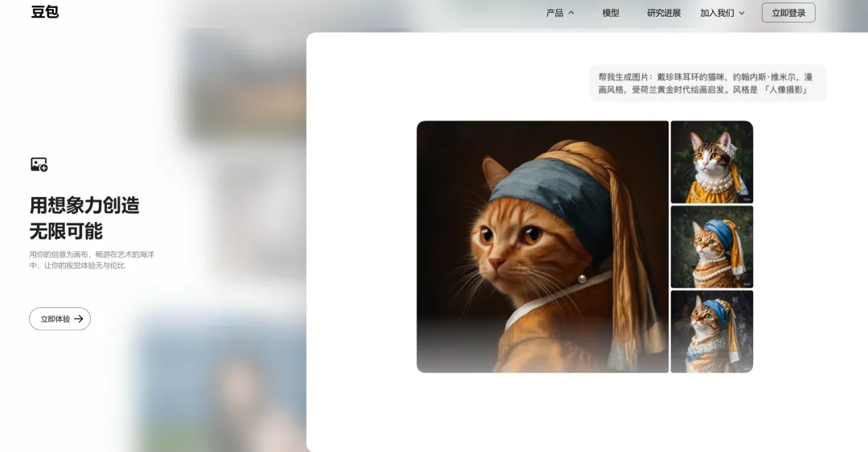This screenshot has height=452, width=868.
Task: Select the bottom cat thumbnail with lace collar
Action: click(712, 332)
